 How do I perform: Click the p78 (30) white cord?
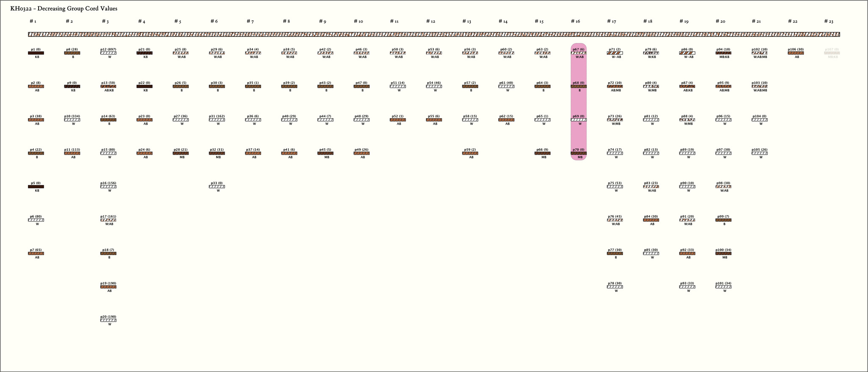pyautogui.click(x=615, y=287)
